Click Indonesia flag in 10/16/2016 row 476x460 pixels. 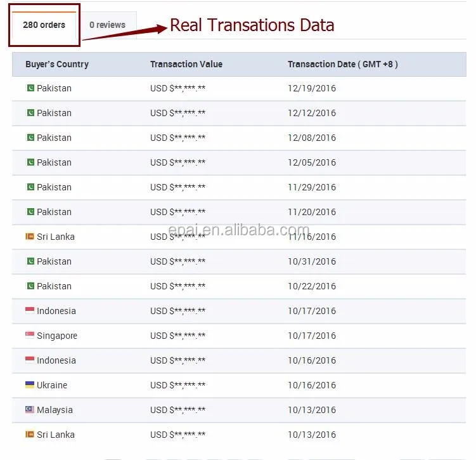click(x=30, y=360)
